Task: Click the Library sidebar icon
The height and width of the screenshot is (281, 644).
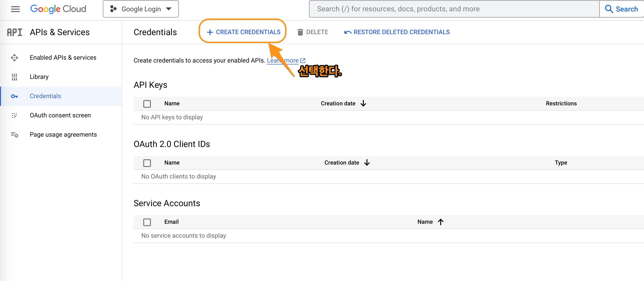Action: [x=14, y=77]
